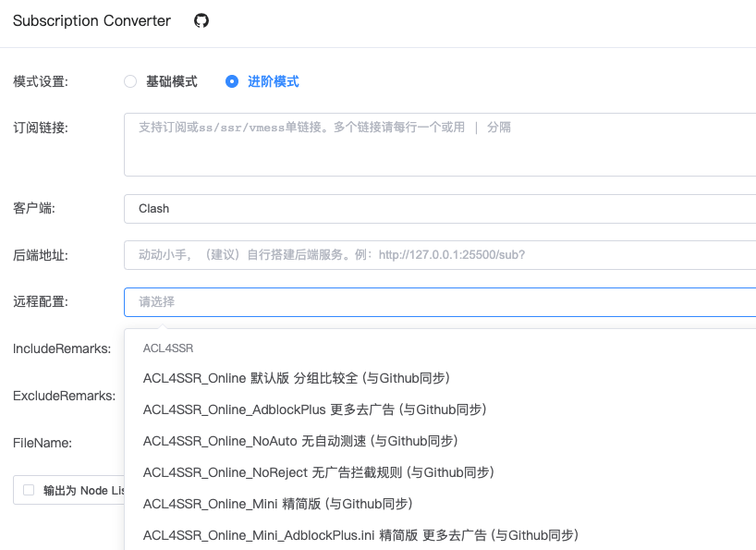756x550 pixels.
Task: Choose ACL4SSR_Online_AdblockPlus 更多去广告 option
Action: (x=440, y=409)
